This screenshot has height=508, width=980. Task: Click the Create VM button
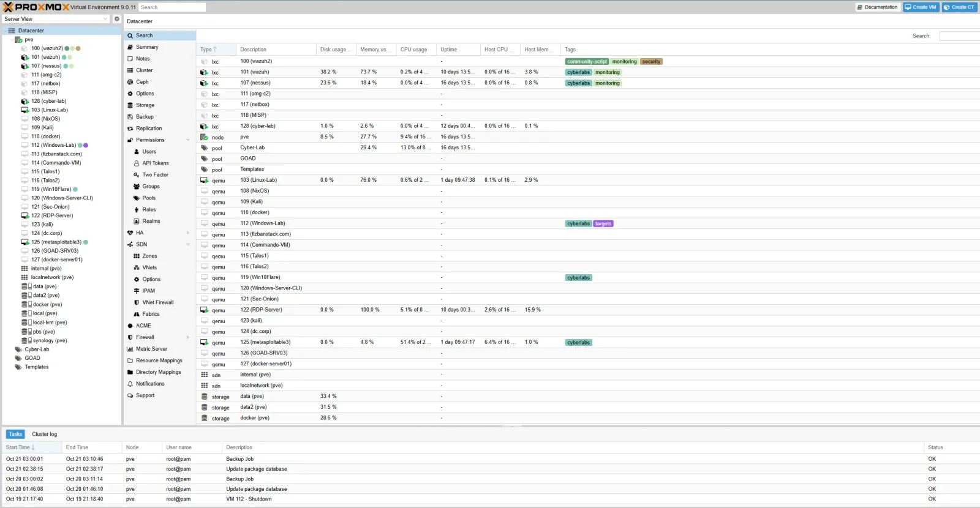point(921,7)
